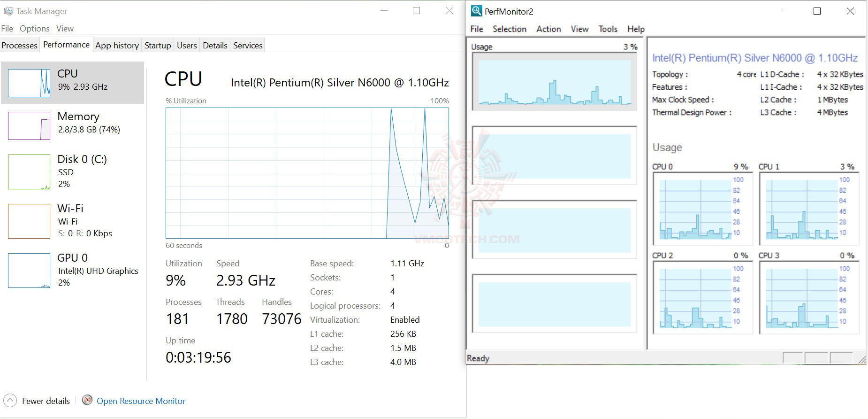Open the Help menu in PerfMonitor2
The height and width of the screenshot is (419, 868).
[636, 29]
